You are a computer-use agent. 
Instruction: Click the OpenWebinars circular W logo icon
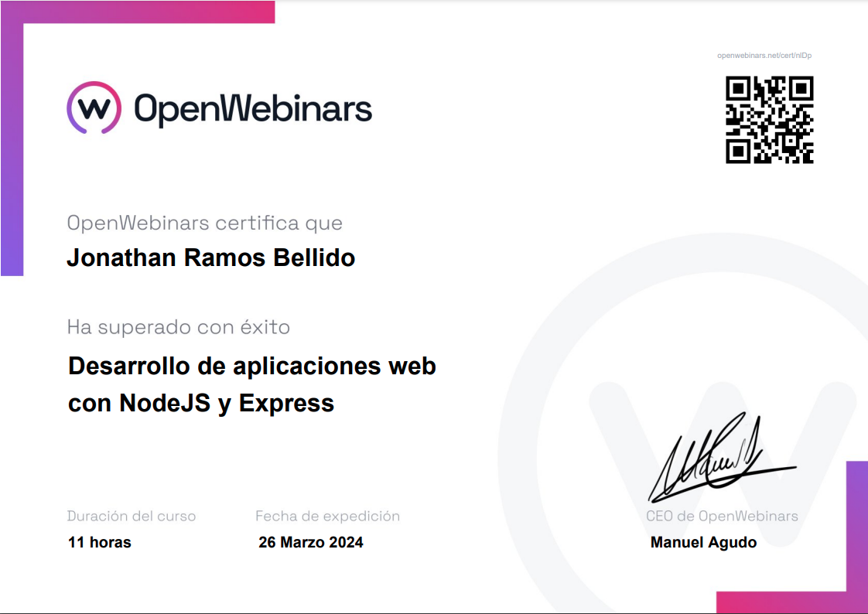click(94, 108)
